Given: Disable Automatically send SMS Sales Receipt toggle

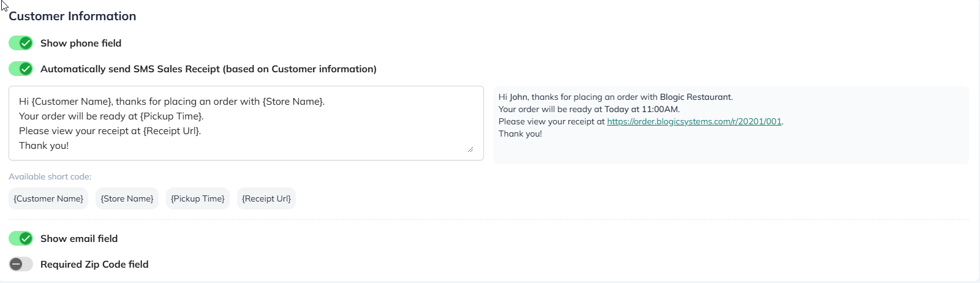Looking at the screenshot, I should click(21, 69).
